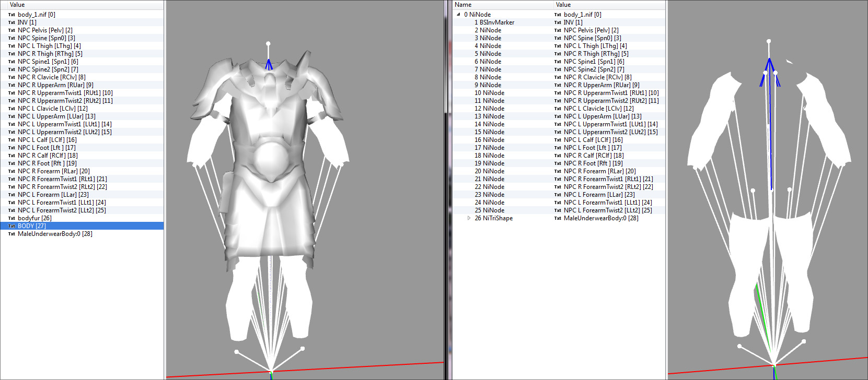Select the 13 NiNode row
The image size is (868, 380).
(x=489, y=116)
